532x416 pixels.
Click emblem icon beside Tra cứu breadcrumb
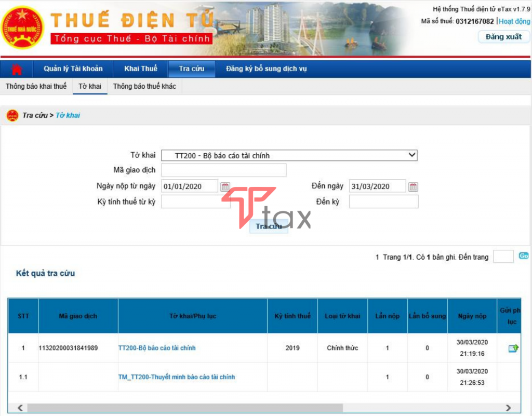click(13, 115)
